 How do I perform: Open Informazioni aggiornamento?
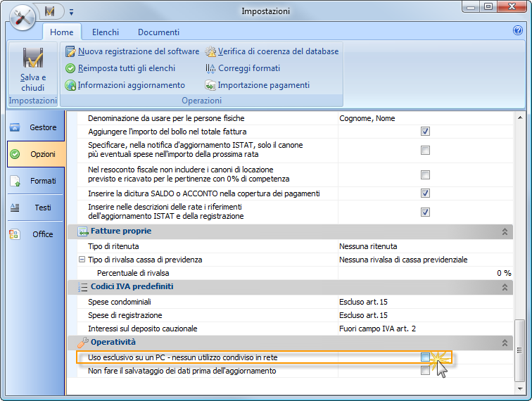click(x=131, y=85)
